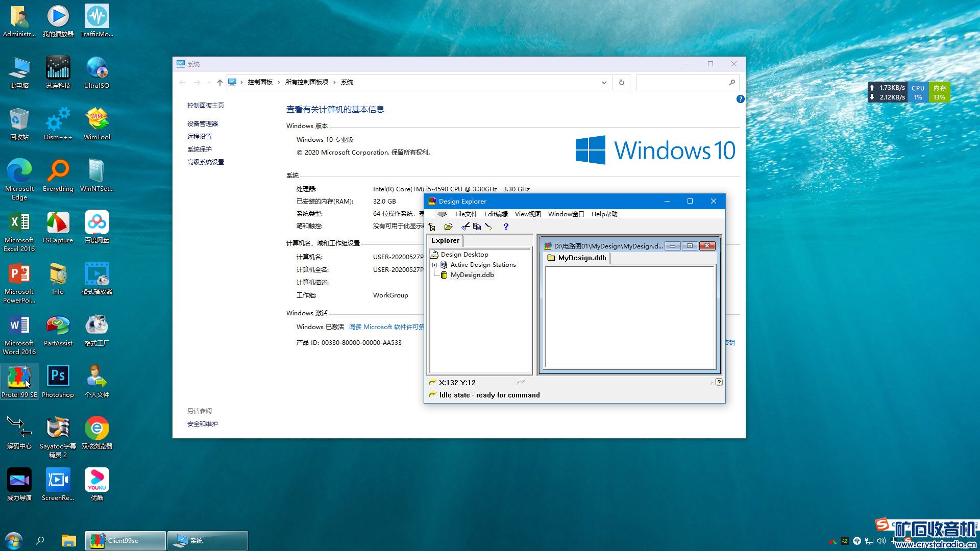Open the FSCapture desktop icon
The image size is (980, 551).
(58, 227)
